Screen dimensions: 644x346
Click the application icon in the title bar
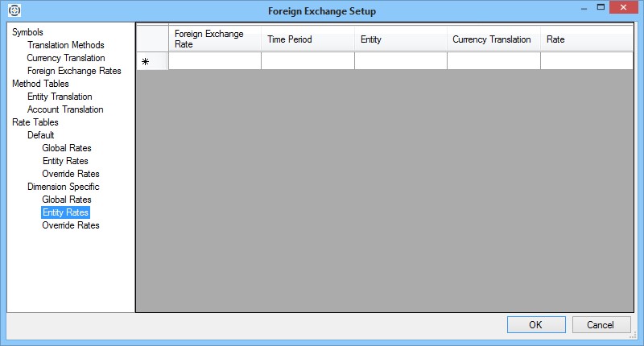coord(14,10)
